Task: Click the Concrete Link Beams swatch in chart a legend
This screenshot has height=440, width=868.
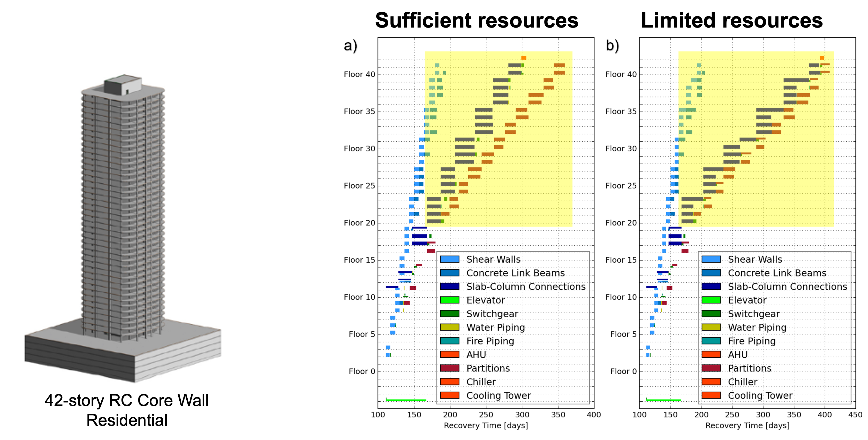Action: (450, 273)
